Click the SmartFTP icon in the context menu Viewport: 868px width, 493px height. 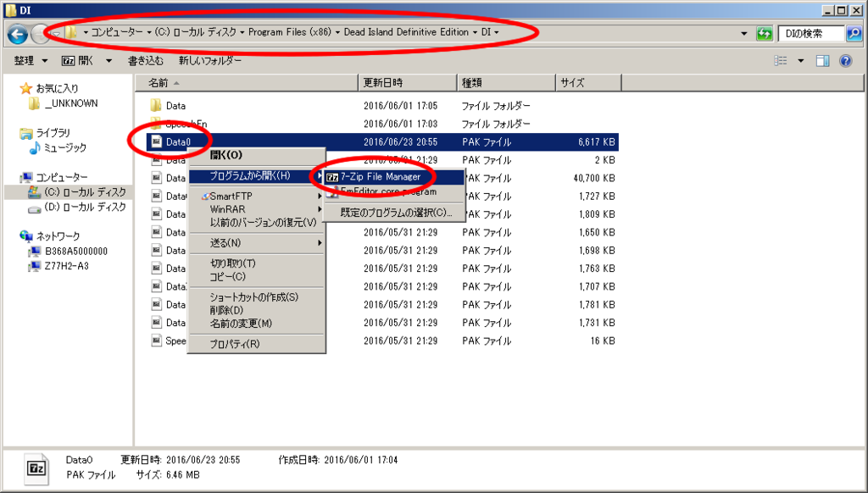205,197
